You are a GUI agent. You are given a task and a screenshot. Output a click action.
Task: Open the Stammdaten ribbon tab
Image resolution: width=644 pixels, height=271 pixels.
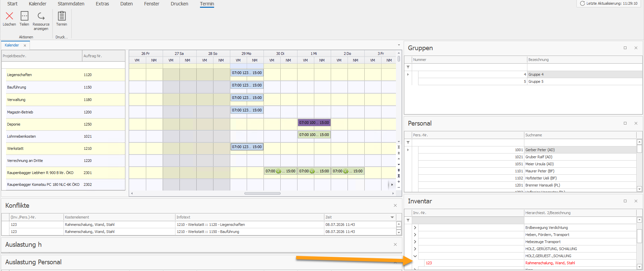click(x=71, y=4)
